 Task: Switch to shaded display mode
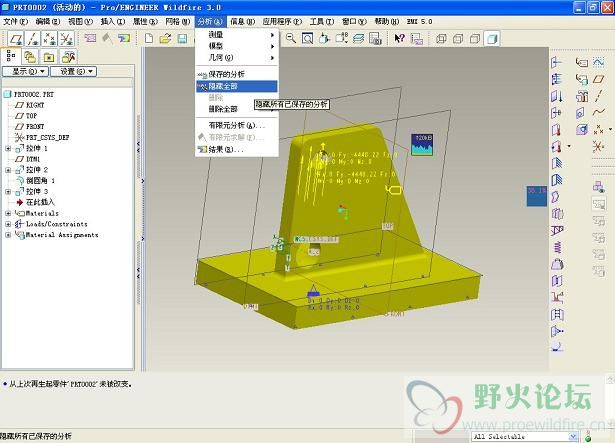point(492,38)
